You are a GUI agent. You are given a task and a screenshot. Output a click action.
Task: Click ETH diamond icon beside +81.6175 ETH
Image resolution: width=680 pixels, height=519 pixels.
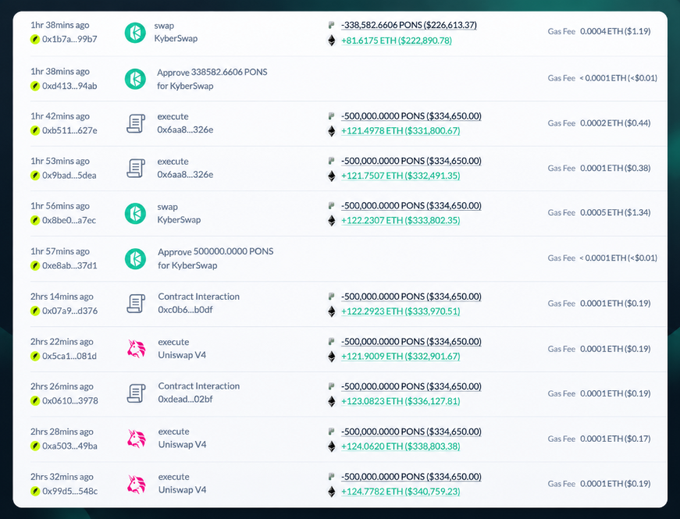[x=332, y=41]
